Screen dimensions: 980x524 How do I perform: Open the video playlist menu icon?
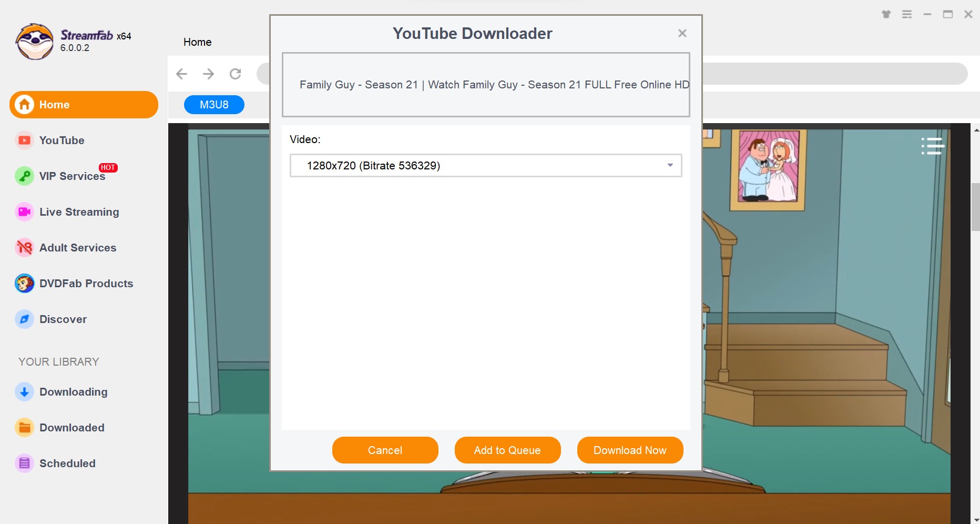[933, 146]
